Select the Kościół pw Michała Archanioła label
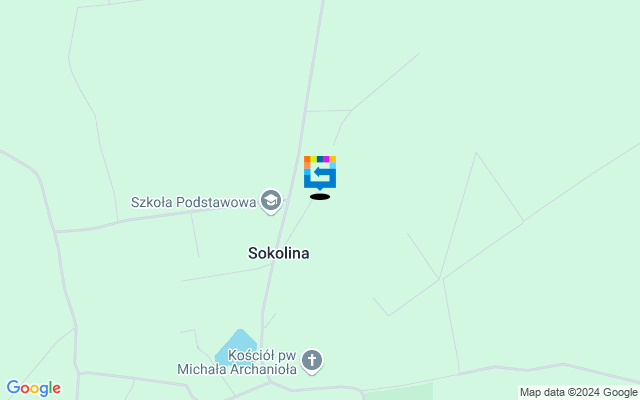This screenshot has width=640, height=400. click(x=237, y=362)
